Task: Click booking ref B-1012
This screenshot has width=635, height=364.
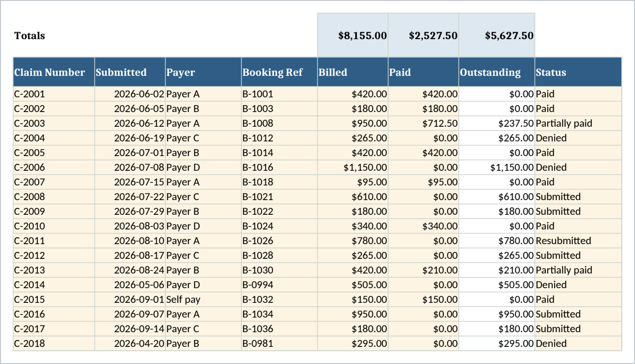Action: tap(279, 138)
